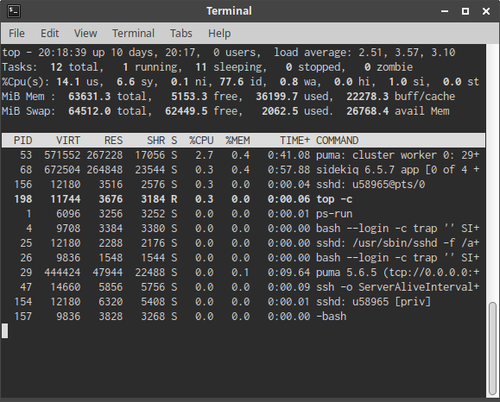Image resolution: width=500 pixels, height=402 pixels.
Task: Open the Tabs menu
Action: (x=181, y=33)
